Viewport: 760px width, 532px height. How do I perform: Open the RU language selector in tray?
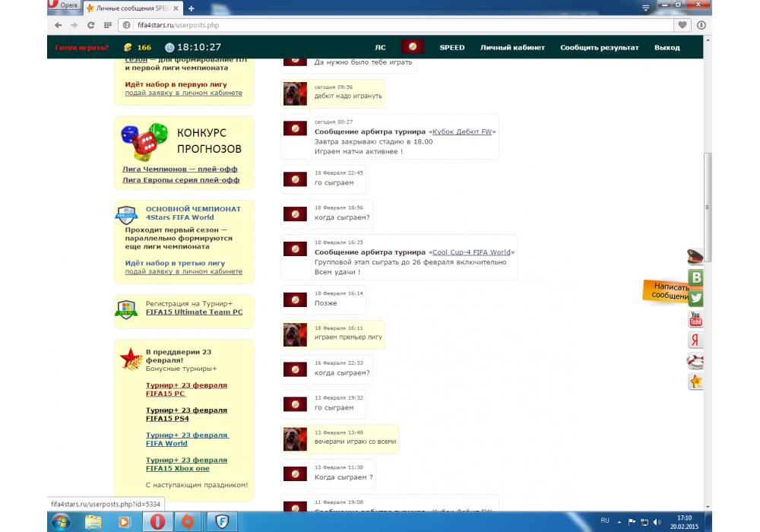point(605,521)
